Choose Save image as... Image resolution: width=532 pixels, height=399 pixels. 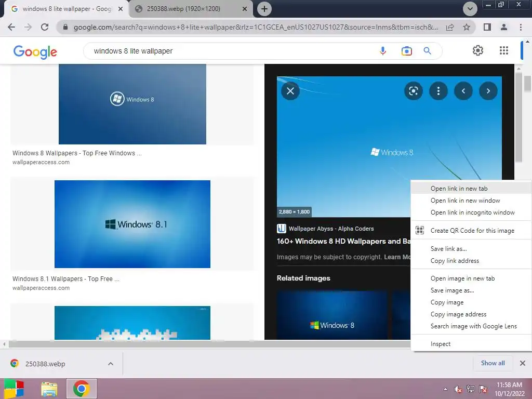pyautogui.click(x=471, y=290)
